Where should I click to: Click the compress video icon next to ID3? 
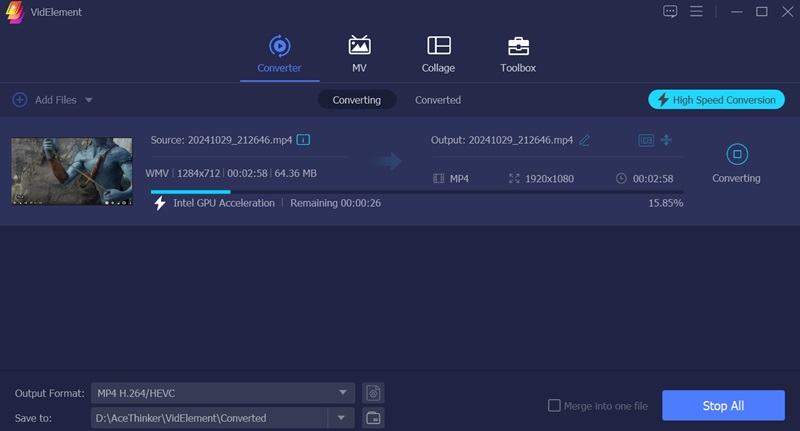(x=666, y=140)
